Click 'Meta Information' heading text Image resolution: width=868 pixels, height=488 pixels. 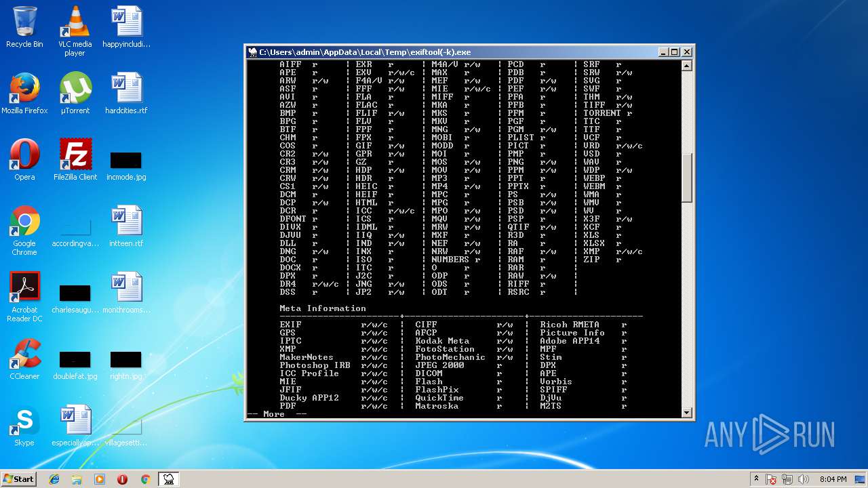point(323,308)
